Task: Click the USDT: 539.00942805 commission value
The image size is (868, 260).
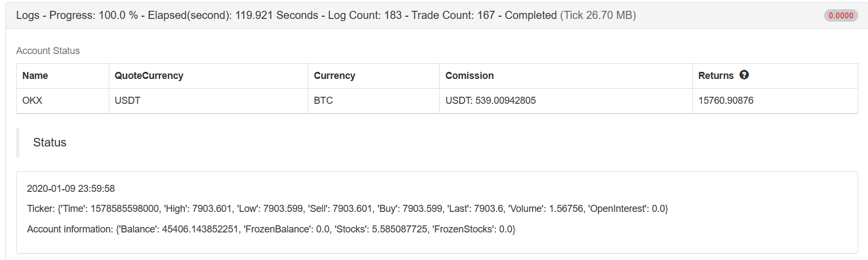Action: [491, 101]
